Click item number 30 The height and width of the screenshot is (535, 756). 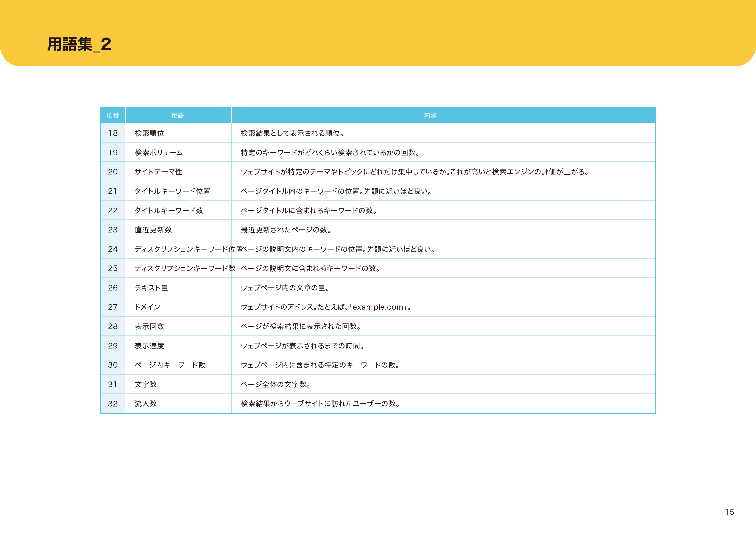pyautogui.click(x=113, y=365)
